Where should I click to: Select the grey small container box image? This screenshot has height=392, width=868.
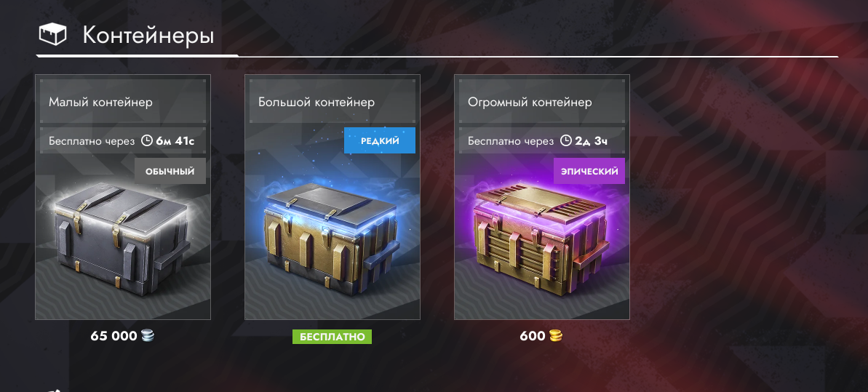point(122,238)
